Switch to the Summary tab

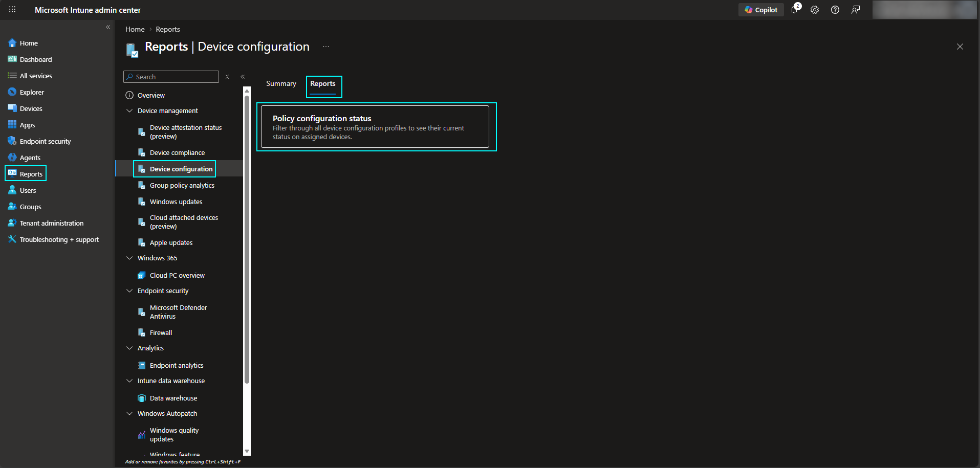281,83
